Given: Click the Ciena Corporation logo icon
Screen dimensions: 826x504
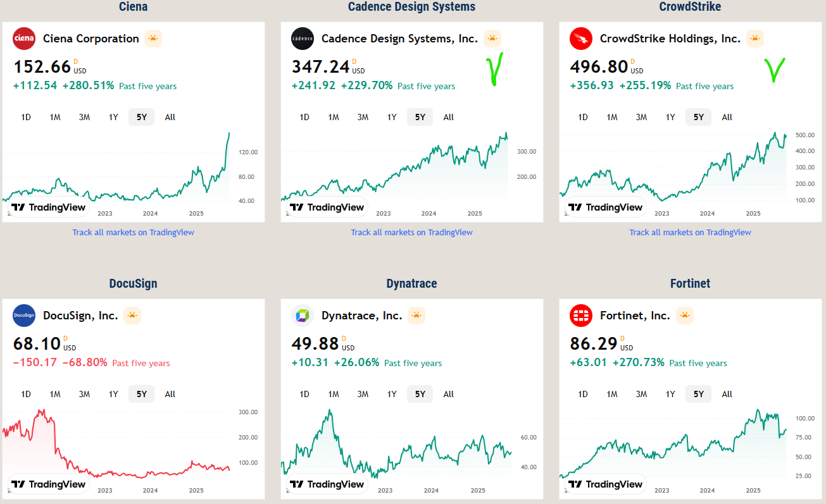Looking at the screenshot, I should coord(24,39).
